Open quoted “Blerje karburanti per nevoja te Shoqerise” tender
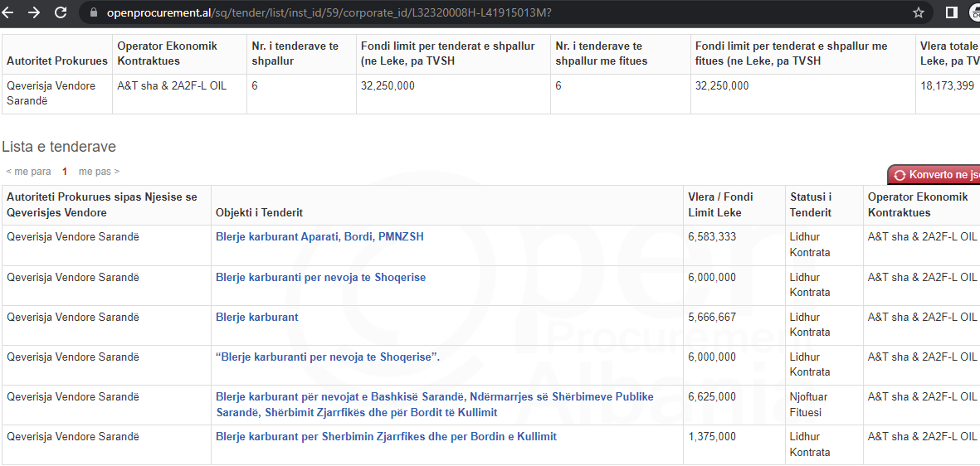Image resolution: width=980 pixels, height=466 pixels. click(328, 357)
